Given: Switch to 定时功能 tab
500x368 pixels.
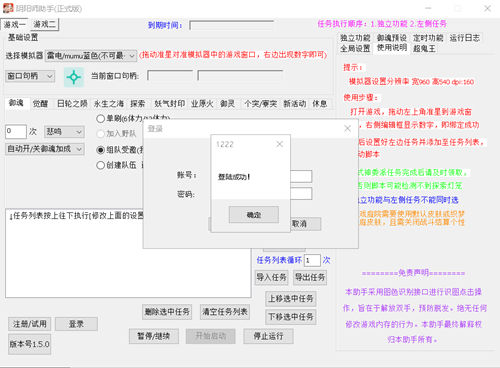Looking at the screenshot, I should [428, 38].
